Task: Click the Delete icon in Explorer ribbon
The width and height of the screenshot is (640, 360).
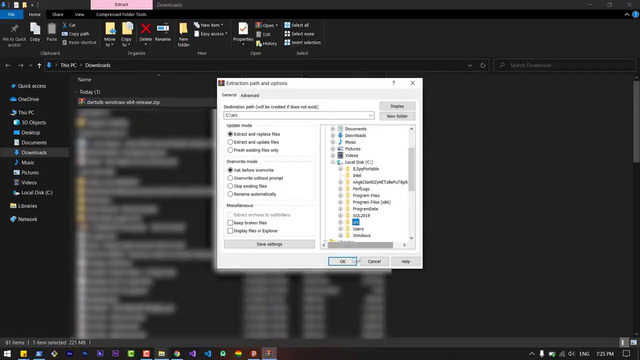Action: [x=146, y=33]
